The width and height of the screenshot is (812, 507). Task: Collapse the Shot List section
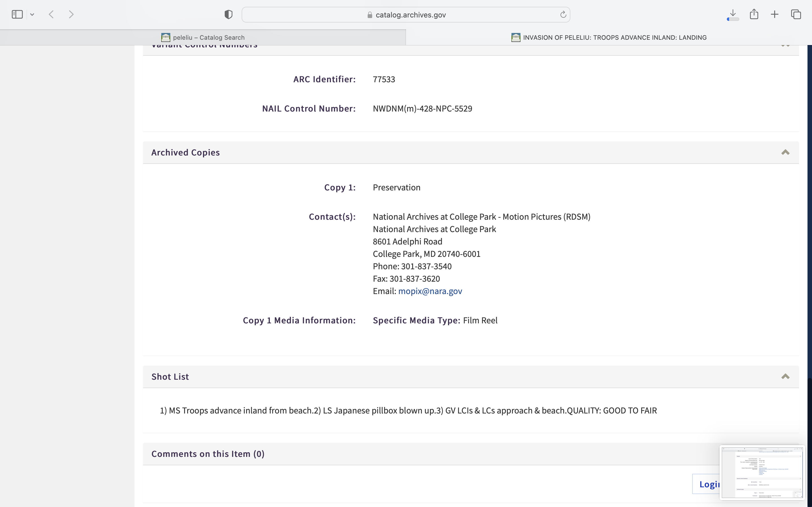(x=785, y=377)
